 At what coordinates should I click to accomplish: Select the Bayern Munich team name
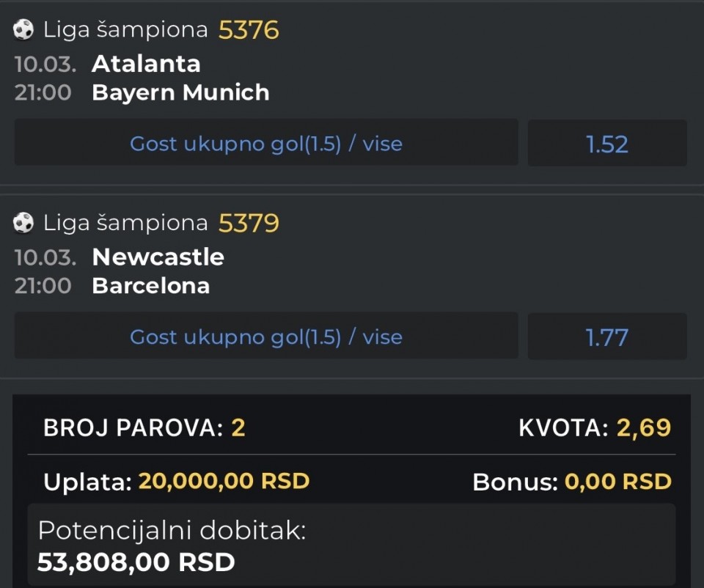tap(180, 93)
